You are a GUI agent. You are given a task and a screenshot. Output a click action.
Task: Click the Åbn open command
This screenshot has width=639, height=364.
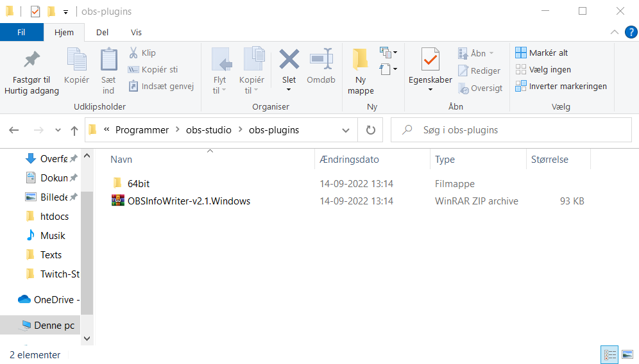pyautogui.click(x=476, y=53)
